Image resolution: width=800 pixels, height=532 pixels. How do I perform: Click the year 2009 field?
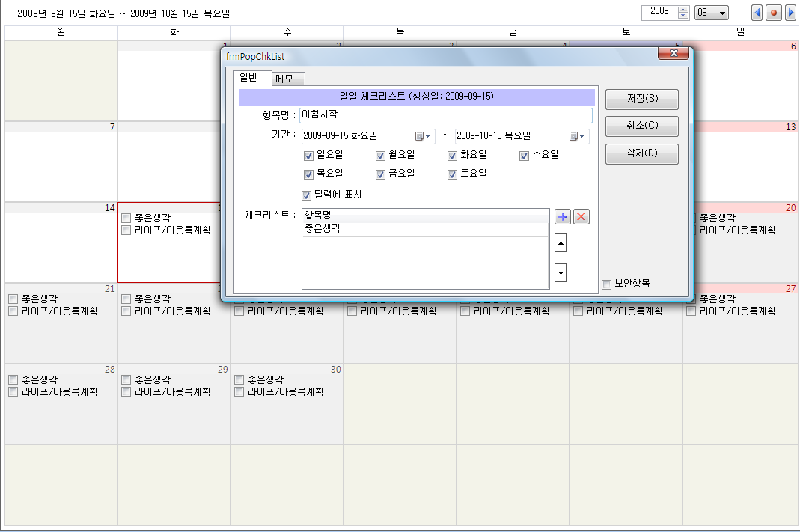tap(660, 12)
